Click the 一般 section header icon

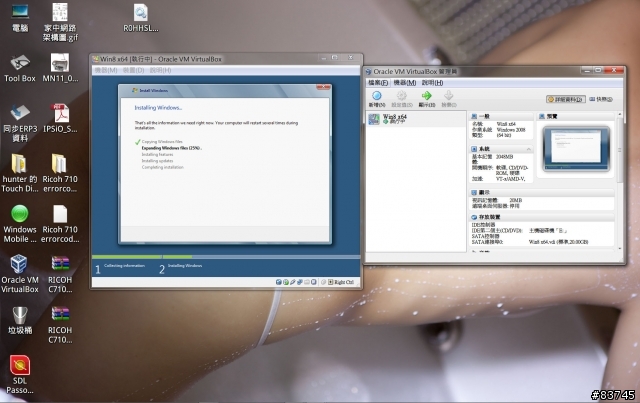474,116
